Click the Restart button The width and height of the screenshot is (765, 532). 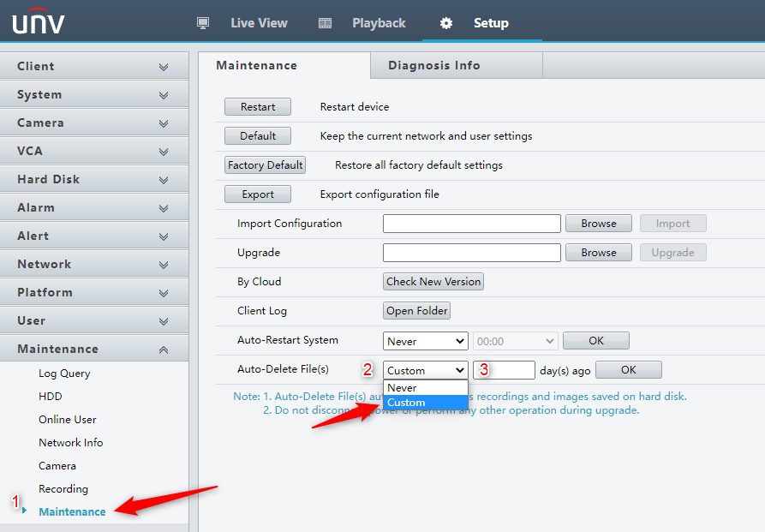point(258,107)
